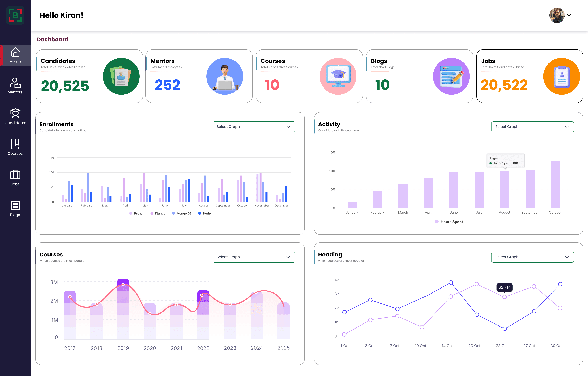
Task: Open the Jobs card showing 20,522
Action: pyautogui.click(x=530, y=76)
